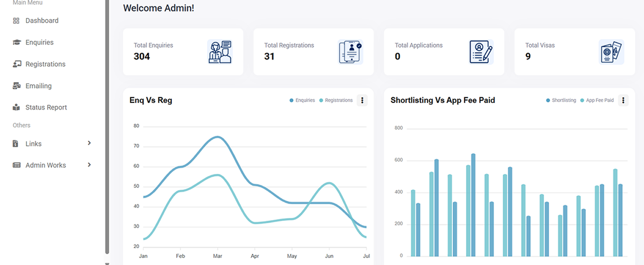
Task: Open Shortlisting Vs App Fee Paid options menu
Action: (623, 100)
